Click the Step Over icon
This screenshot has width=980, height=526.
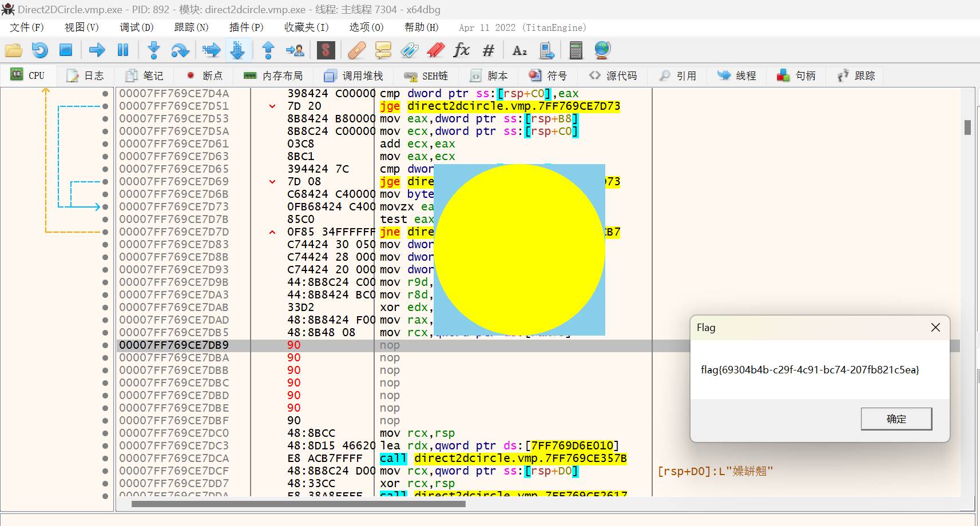(x=180, y=50)
